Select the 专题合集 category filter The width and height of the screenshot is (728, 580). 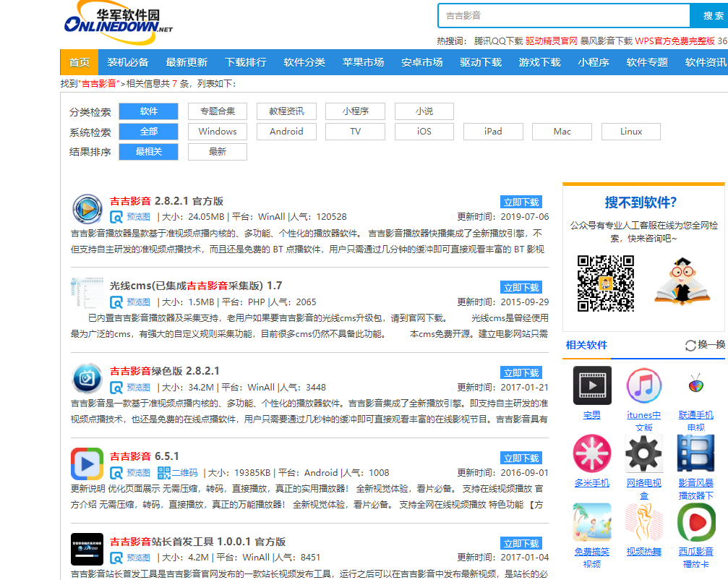click(218, 111)
